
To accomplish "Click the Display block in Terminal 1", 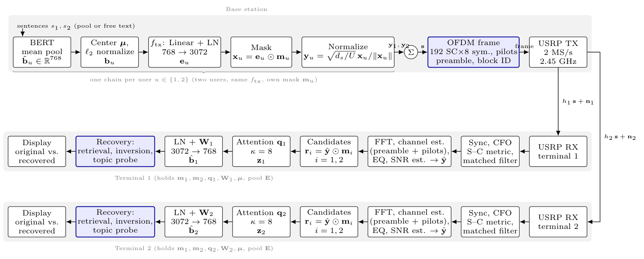I will coord(37,151).
